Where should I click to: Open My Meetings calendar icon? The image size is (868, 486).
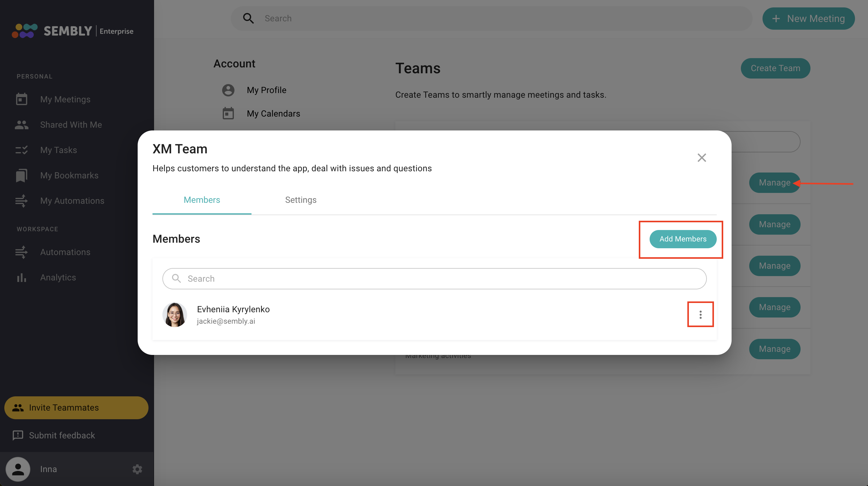[x=22, y=99]
